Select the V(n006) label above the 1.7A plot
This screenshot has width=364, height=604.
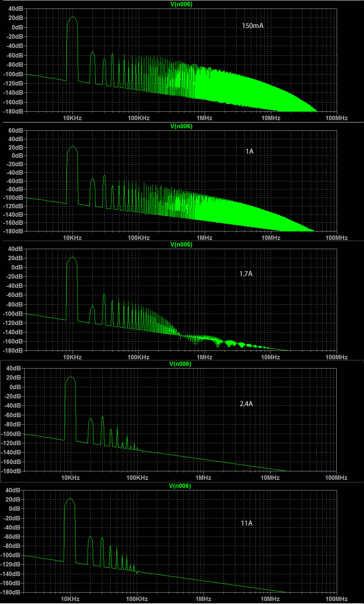point(181,244)
